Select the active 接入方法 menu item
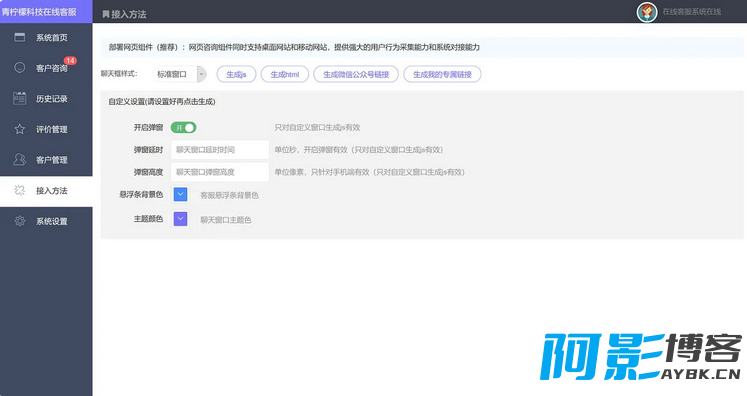 (x=46, y=191)
